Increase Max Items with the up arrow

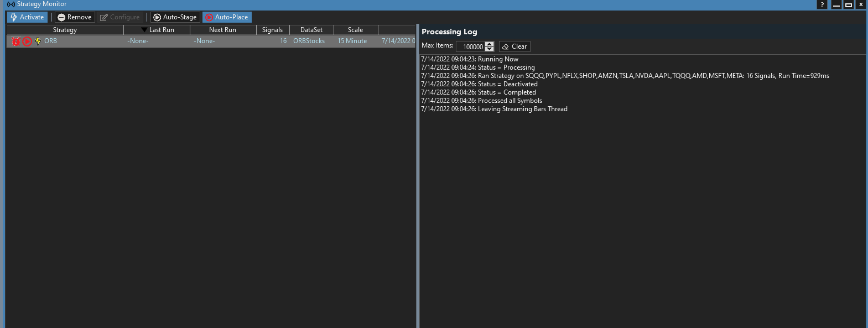(489, 44)
